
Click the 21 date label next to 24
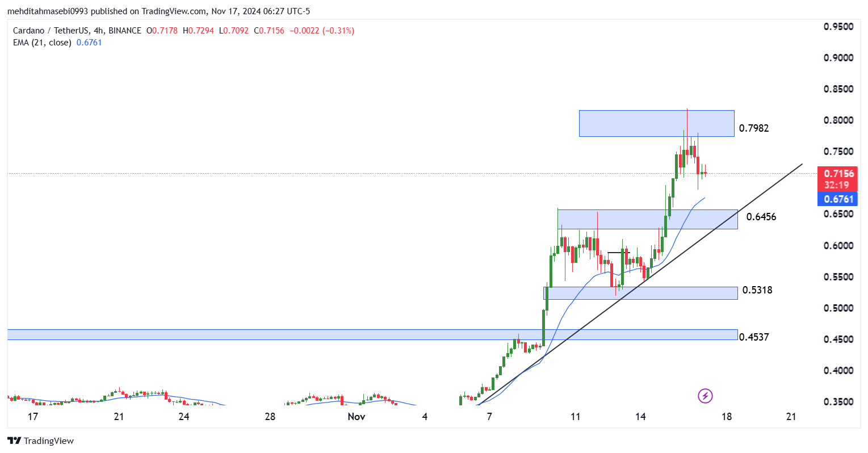click(119, 417)
